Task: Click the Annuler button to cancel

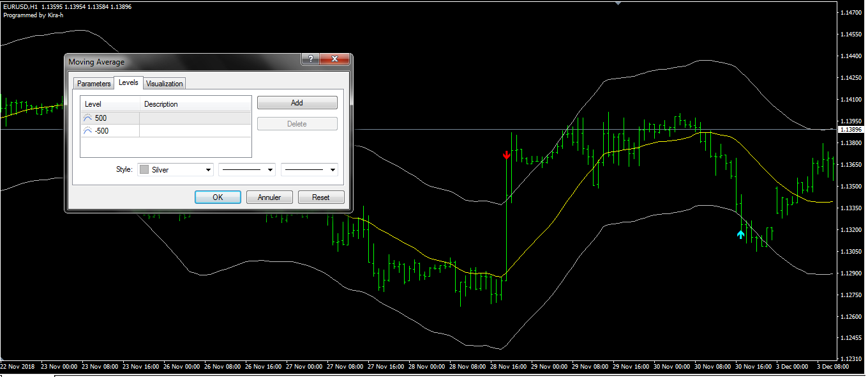Action: [x=269, y=197]
